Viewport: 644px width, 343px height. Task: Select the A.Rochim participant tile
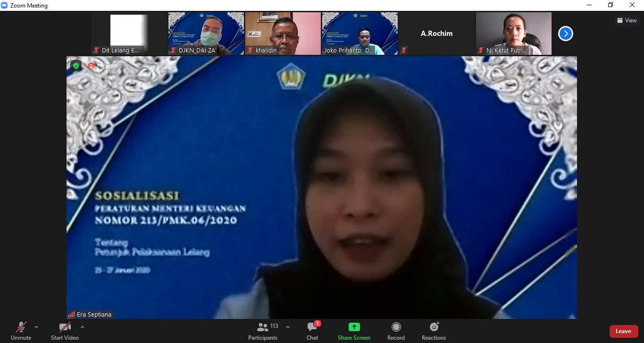[x=436, y=34]
